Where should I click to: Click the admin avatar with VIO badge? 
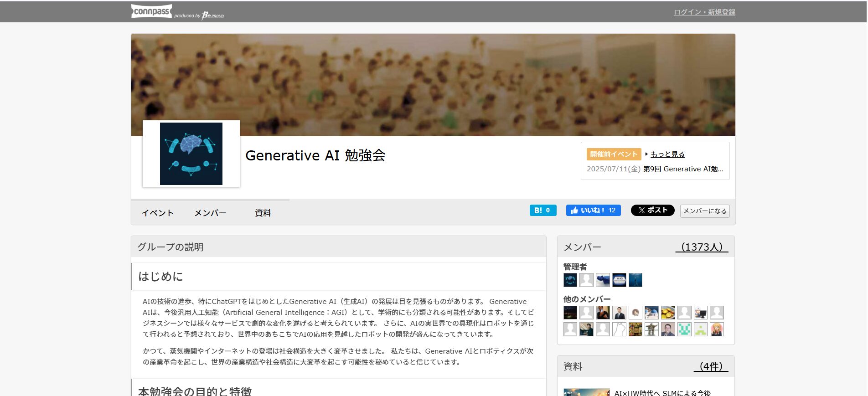(x=619, y=280)
